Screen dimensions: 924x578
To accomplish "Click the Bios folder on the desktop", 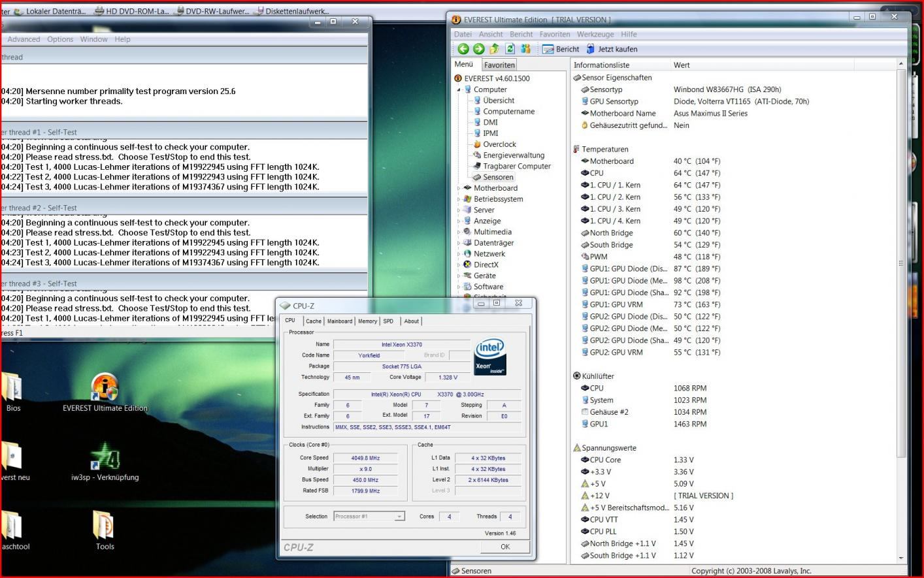I will point(13,392).
